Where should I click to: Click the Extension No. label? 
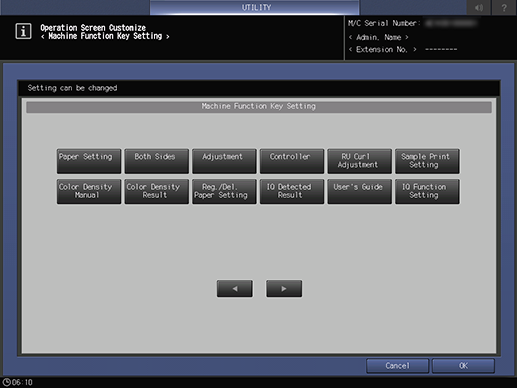click(382, 50)
